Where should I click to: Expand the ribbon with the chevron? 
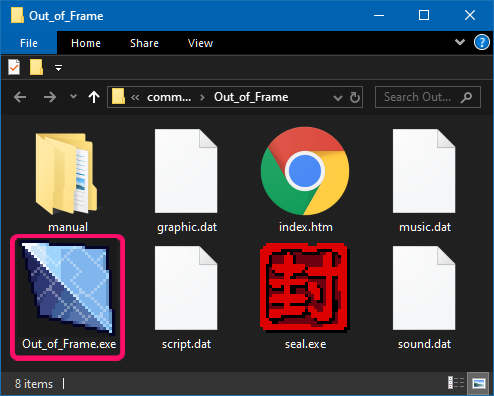pos(460,42)
